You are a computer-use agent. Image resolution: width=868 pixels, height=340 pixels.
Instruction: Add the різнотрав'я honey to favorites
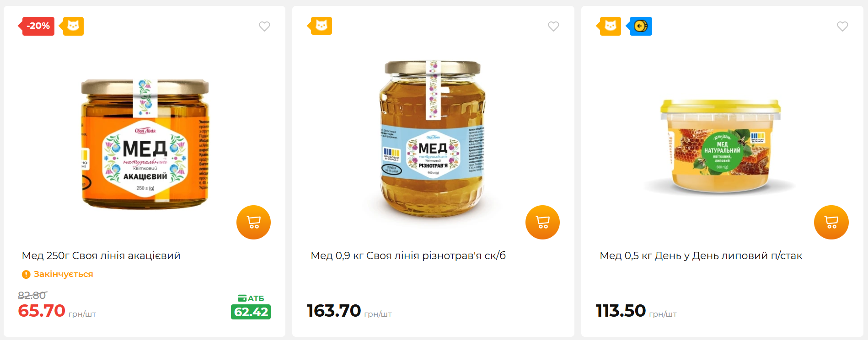(553, 27)
